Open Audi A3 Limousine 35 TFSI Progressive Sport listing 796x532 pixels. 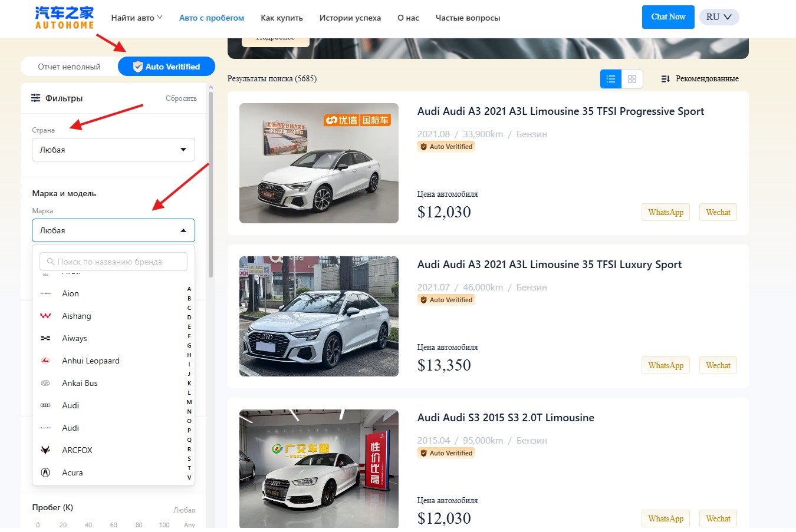click(561, 111)
